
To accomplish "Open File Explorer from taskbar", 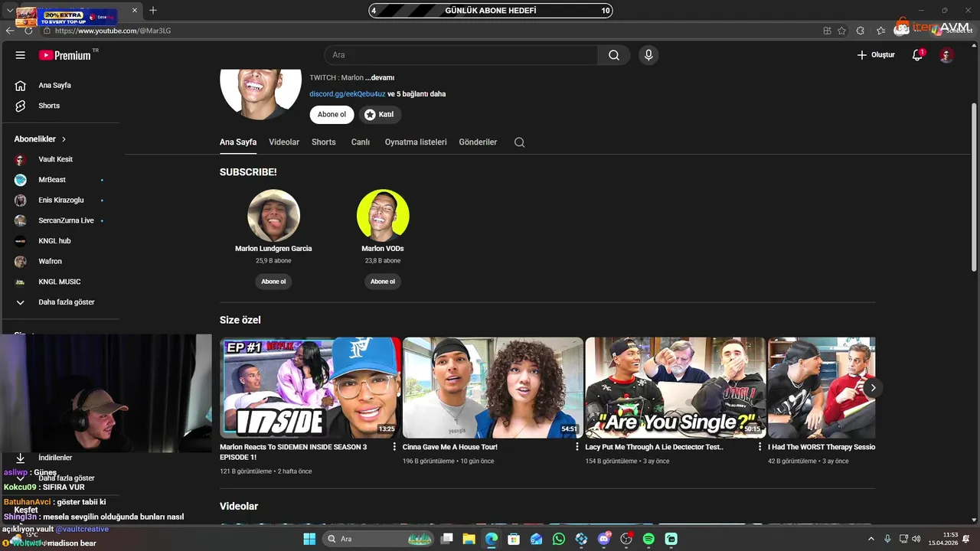I will click(x=469, y=539).
